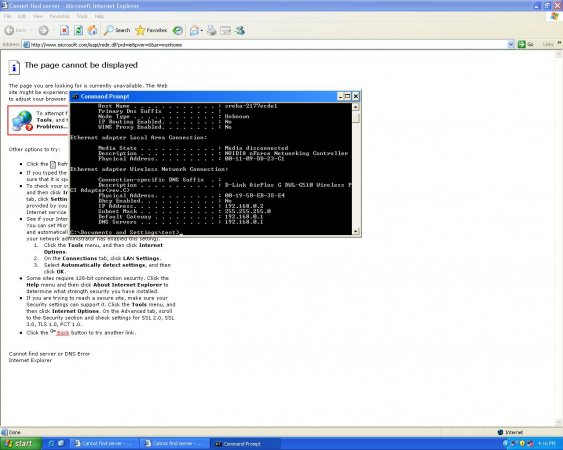Click the Forward arrow toolbar button
Viewport: 563px width, 450px height.
[x=43, y=31]
